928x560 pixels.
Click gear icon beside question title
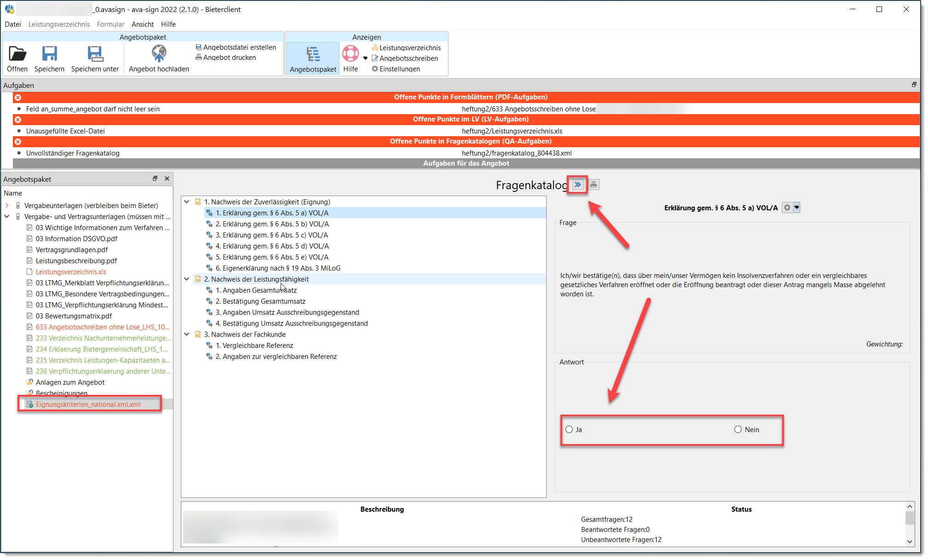point(787,208)
